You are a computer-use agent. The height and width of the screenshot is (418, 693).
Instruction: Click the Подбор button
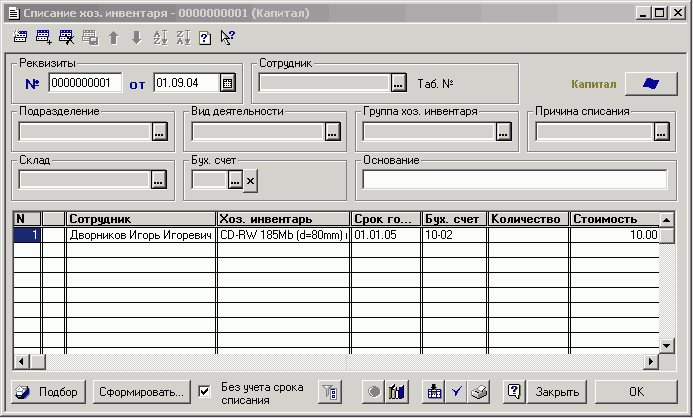[49, 391]
